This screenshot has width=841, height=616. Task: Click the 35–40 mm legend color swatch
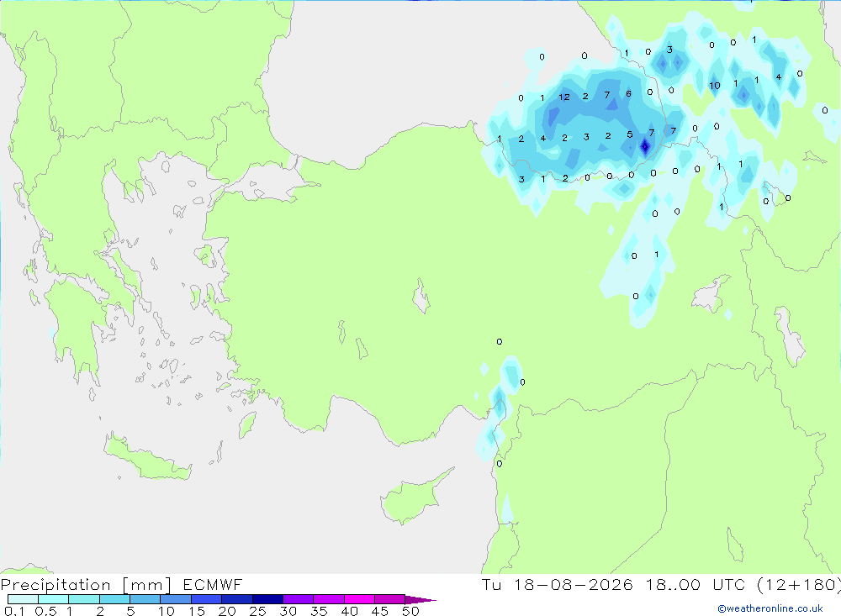[x=329, y=599]
